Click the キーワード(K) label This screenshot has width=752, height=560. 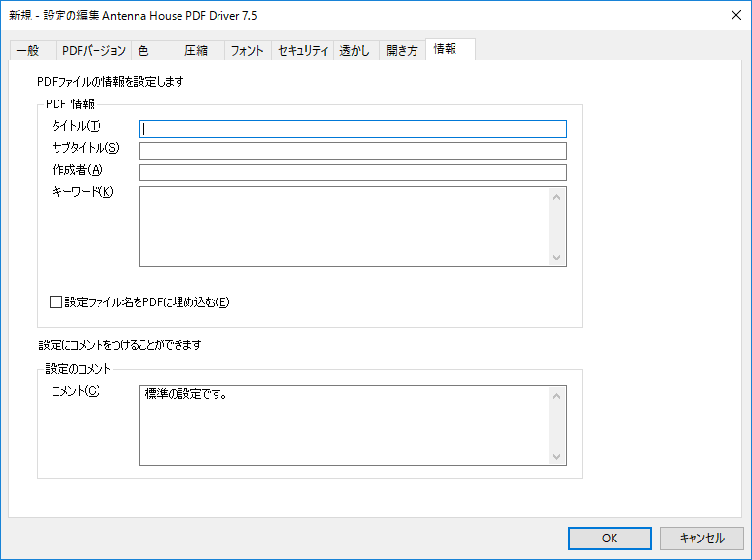(83, 192)
